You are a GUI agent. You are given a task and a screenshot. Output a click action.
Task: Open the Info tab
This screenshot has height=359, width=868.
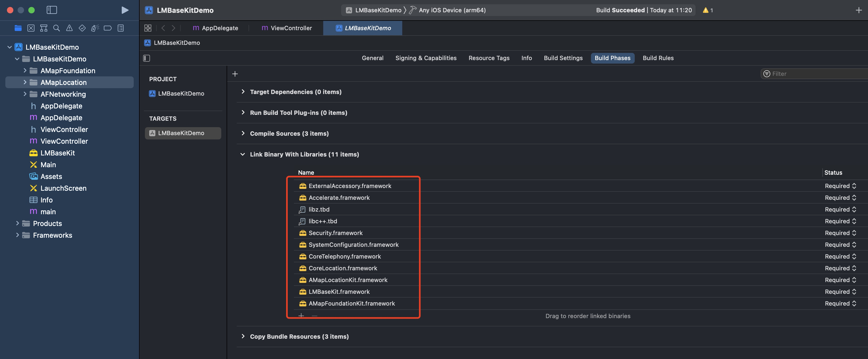pyautogui.click(x=526, y=58)
